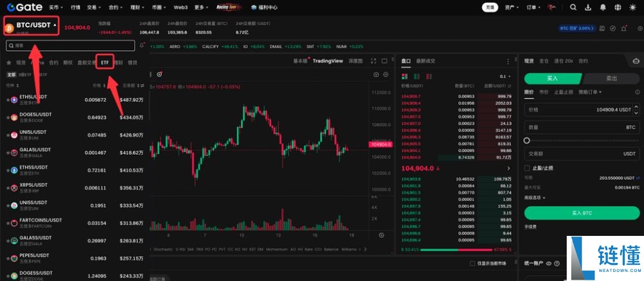Switch to the 最新成交 tab
The width and height of the screenshot is (644, 281).
[x=425, y=61]
